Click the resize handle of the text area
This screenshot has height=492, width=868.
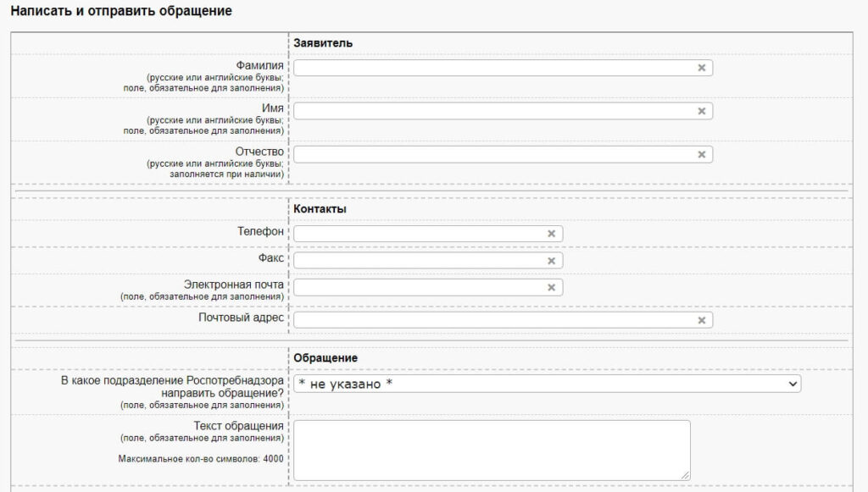(x=686, y=476)
